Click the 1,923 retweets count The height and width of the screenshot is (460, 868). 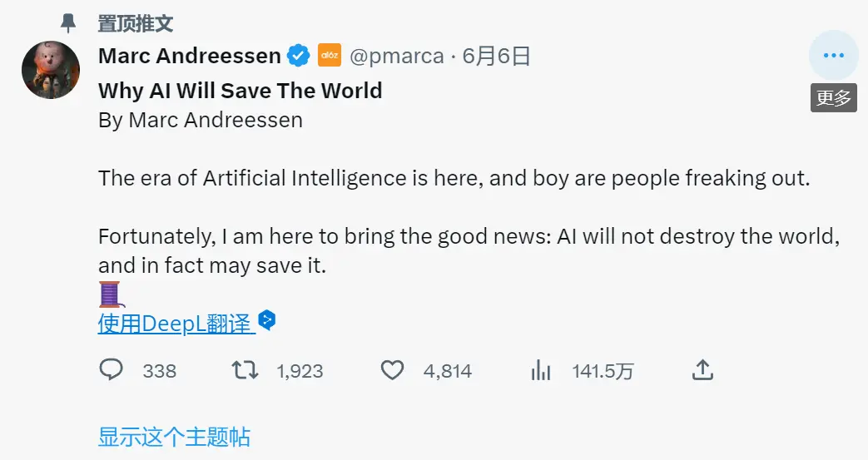pos(300,371)
